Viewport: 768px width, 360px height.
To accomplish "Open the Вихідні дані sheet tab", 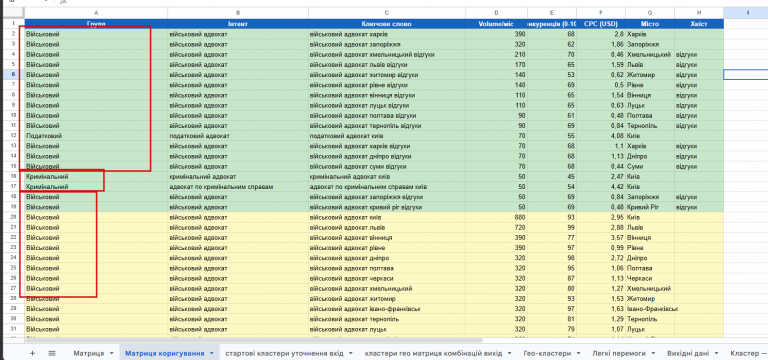I will (x=688, y=353).
